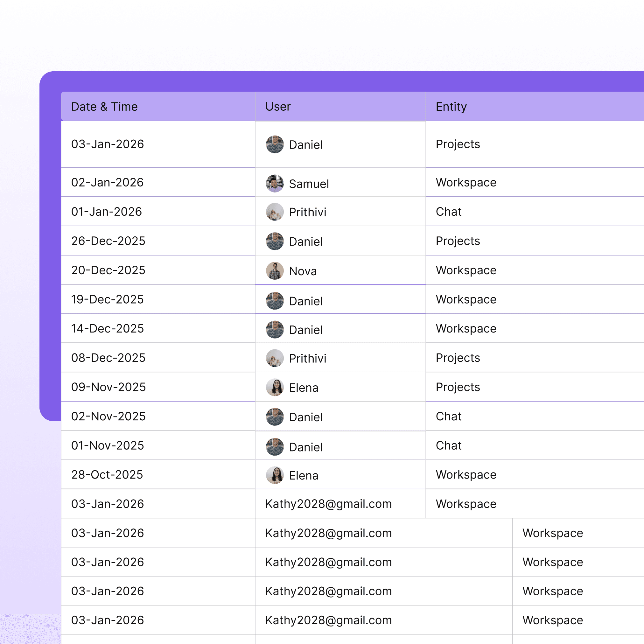
Task: Select the 02-Nov-2025 date cell
Action: tap(158, 416)
